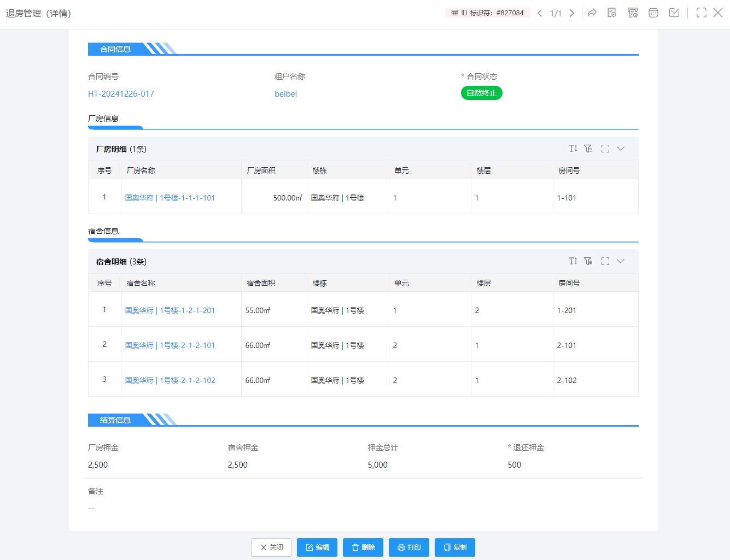Click the share arrow icon in header

(x=592, y=13)
